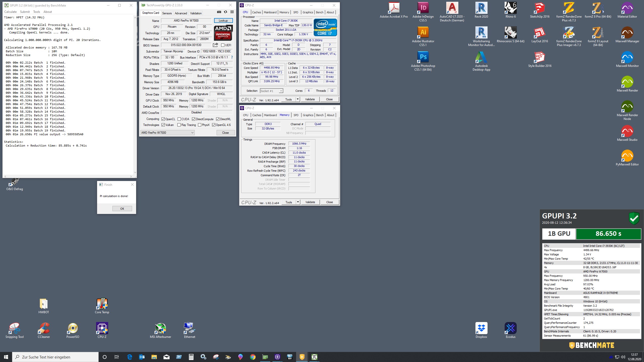Viewport: 644px width, 362px height.
Task: Click the Windows search box in the taskbar
Action: 55,357
